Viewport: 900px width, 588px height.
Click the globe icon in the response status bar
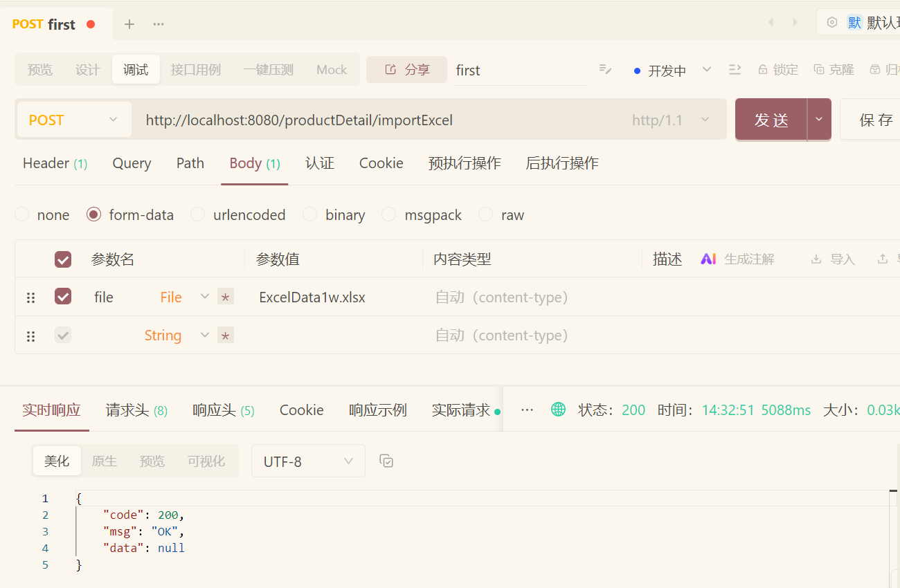click(558, 410)
